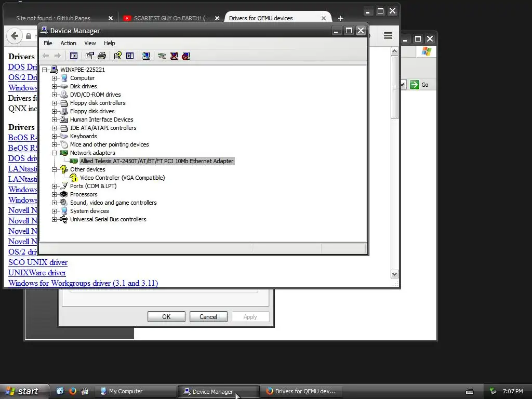The image size is (532, 399).
Task: Click the Allied Telesis adapter card icon
Action: tap(74, 161)
